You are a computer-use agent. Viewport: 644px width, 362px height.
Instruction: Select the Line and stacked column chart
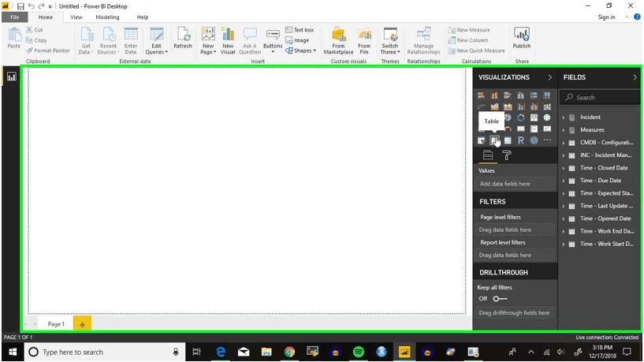click(x=521, y=106)
